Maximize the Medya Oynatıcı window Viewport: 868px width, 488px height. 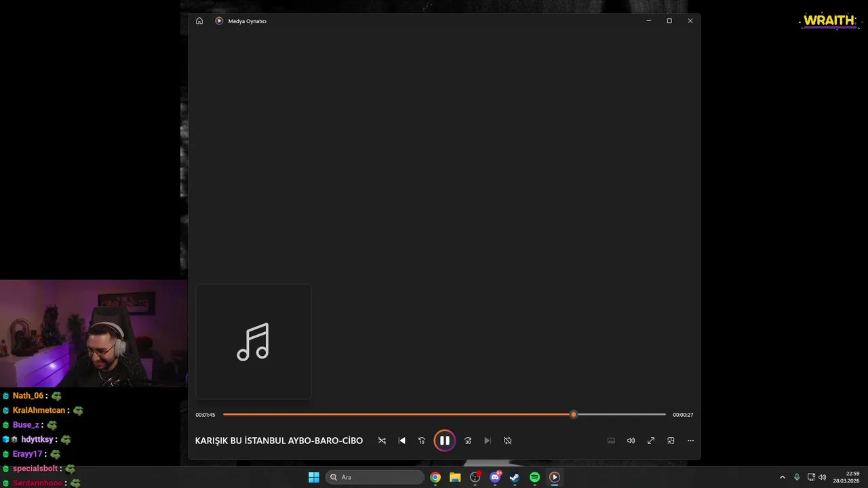coord(669,21)
